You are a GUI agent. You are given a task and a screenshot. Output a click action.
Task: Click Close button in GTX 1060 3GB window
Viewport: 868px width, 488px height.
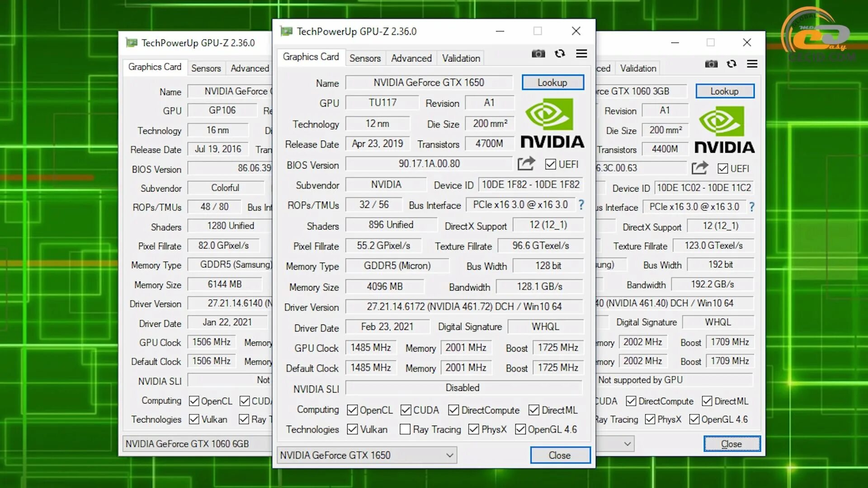(731, 444)
